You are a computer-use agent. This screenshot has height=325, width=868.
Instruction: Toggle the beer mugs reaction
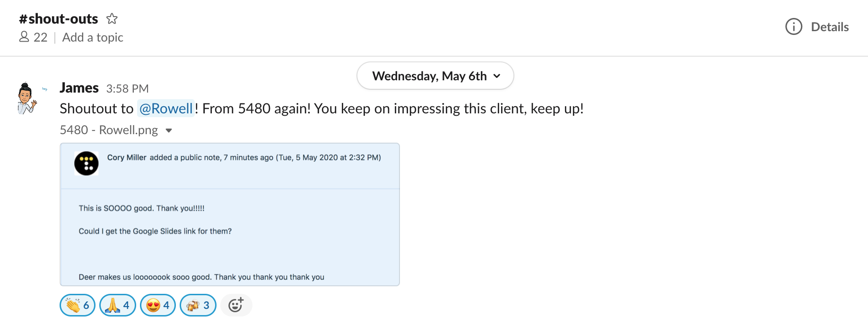(x=198, y=305)
